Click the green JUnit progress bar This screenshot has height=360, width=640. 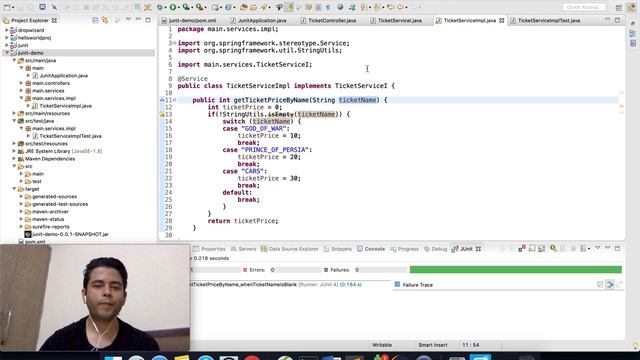(516, 269)
